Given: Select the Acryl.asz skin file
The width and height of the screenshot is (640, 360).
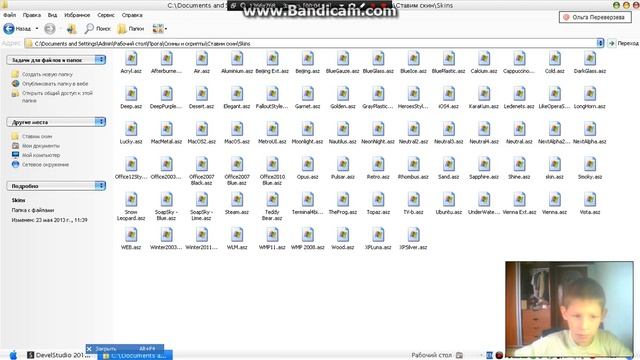Looking at the screenshot, I should pyautogui.click(x=131, y=62).
